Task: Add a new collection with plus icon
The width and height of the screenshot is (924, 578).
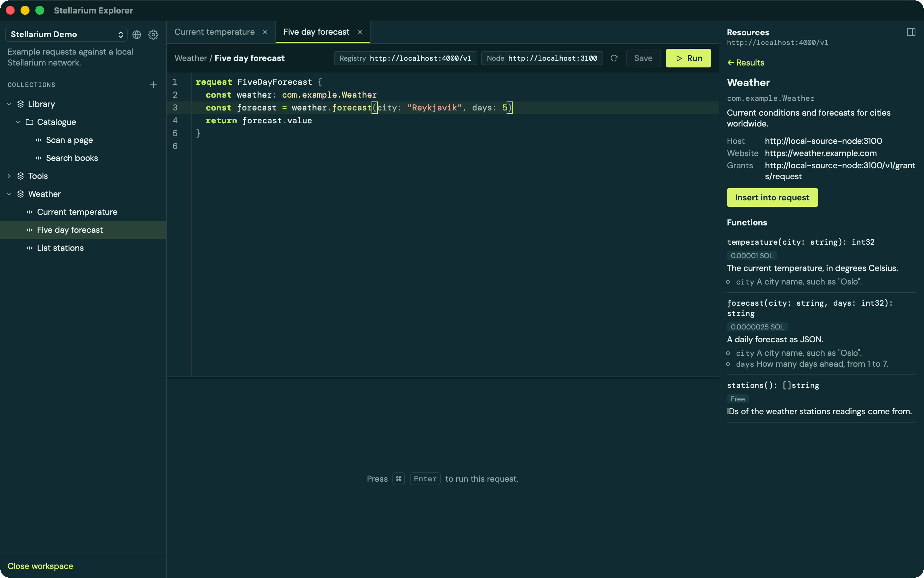Action: pos(153,85)
